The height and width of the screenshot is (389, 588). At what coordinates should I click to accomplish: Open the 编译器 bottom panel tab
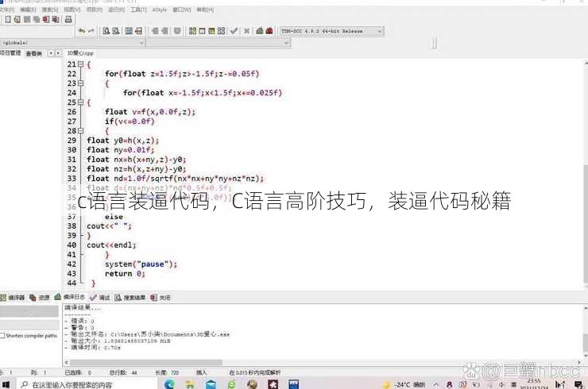point(13,298)
